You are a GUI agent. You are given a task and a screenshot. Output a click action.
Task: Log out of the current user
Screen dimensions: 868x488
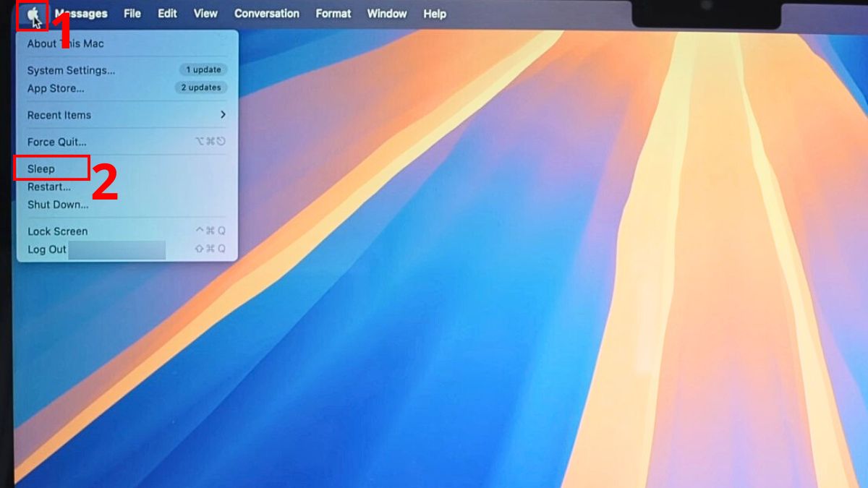[x=47, y=249]
